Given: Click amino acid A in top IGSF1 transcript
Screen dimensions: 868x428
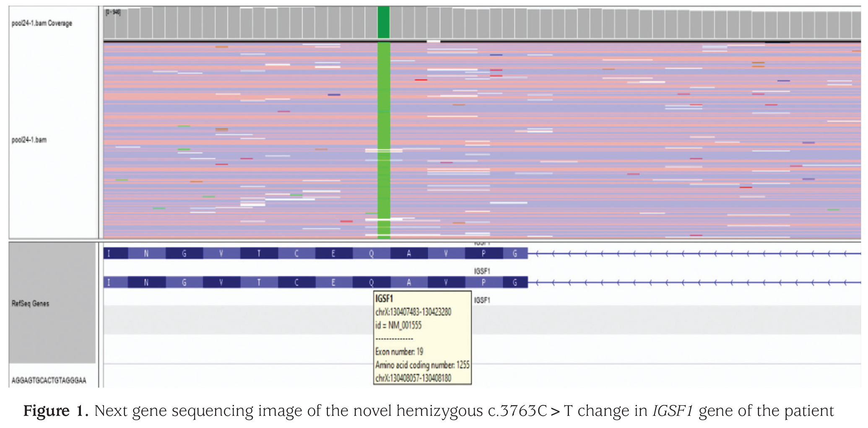Looking at the screenshot, I should (409, 253).
